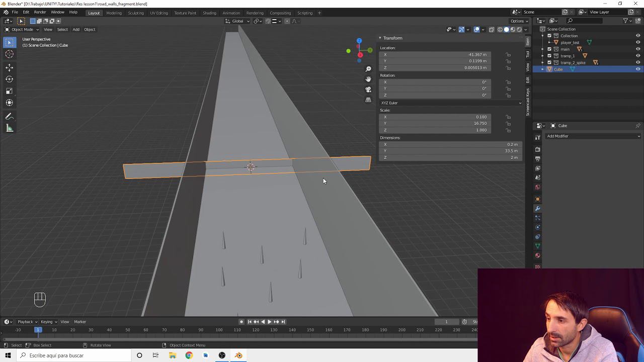
Task: Select solid viewport shading mode
Action: tap(506, 30)
